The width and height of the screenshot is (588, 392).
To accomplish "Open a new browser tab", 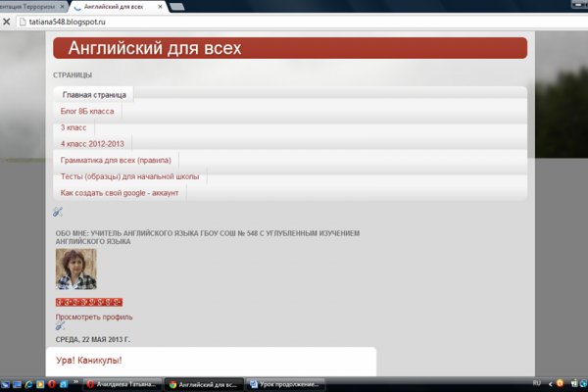I will pyautogui.click(x=177, y=6).
